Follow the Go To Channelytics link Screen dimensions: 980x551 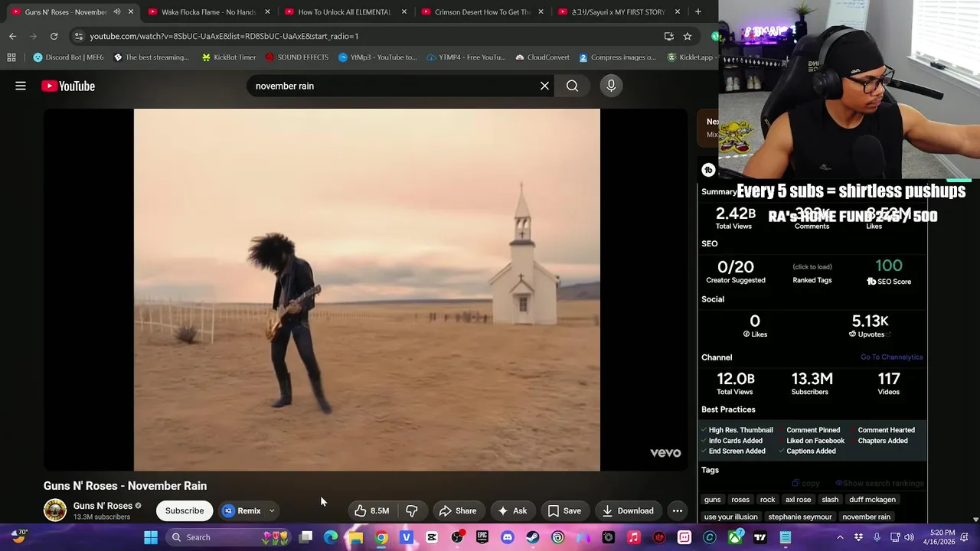[891, 357]
